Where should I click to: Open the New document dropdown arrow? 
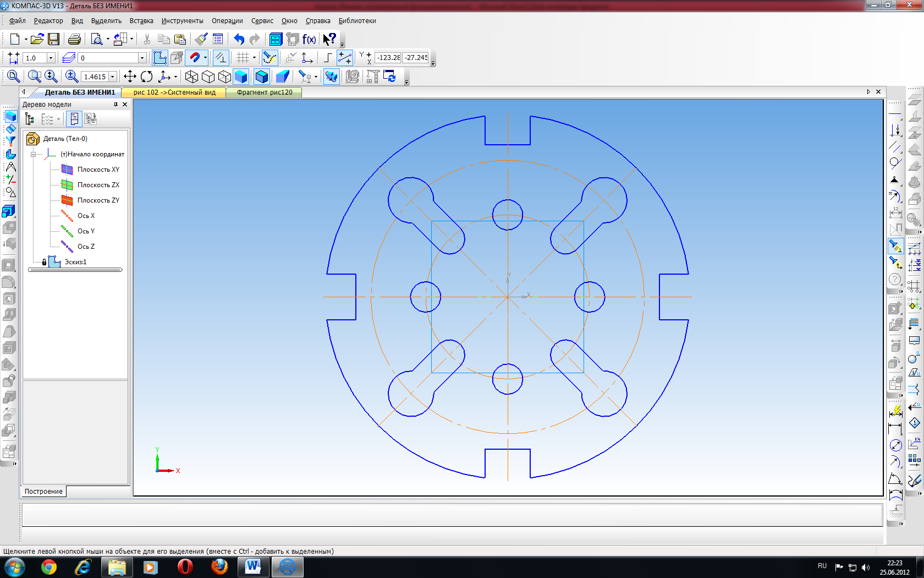point(25,39)
